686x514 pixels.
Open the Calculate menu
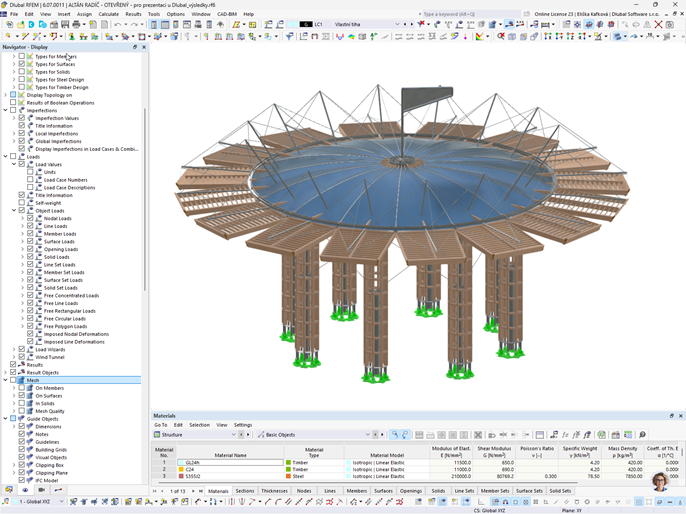pyautogui.click(x=108, y=14)
